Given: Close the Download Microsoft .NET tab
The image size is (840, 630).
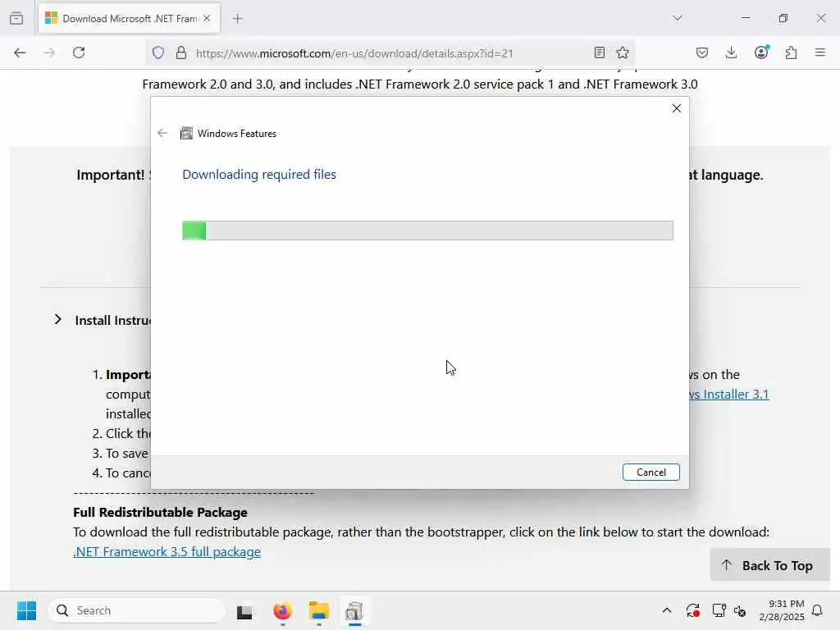Looking at the screenshot, I should [x=207, y=18].
